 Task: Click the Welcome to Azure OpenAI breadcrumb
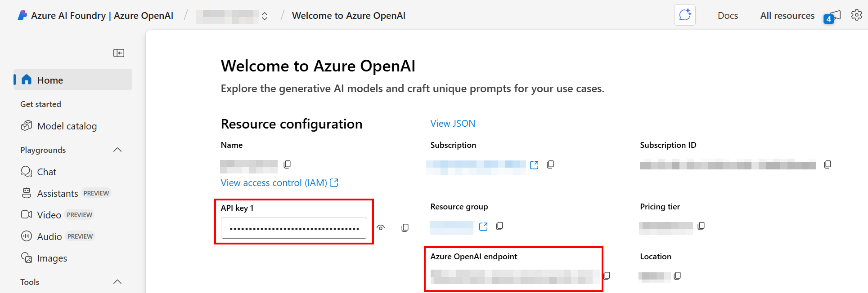pyautogui.click(x=349, y=16)
